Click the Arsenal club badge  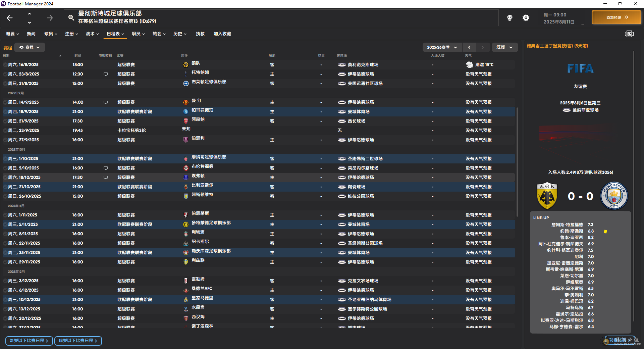(x=186, y=121)
